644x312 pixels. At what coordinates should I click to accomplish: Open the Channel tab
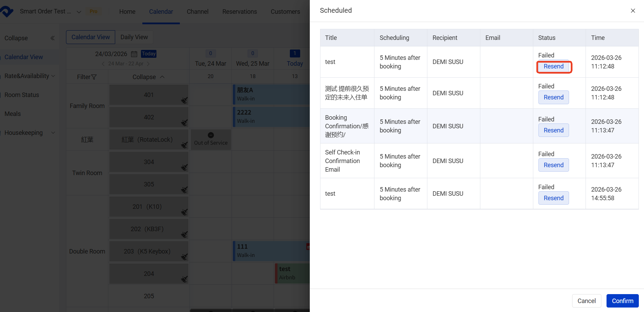click(x=197, y=12)
